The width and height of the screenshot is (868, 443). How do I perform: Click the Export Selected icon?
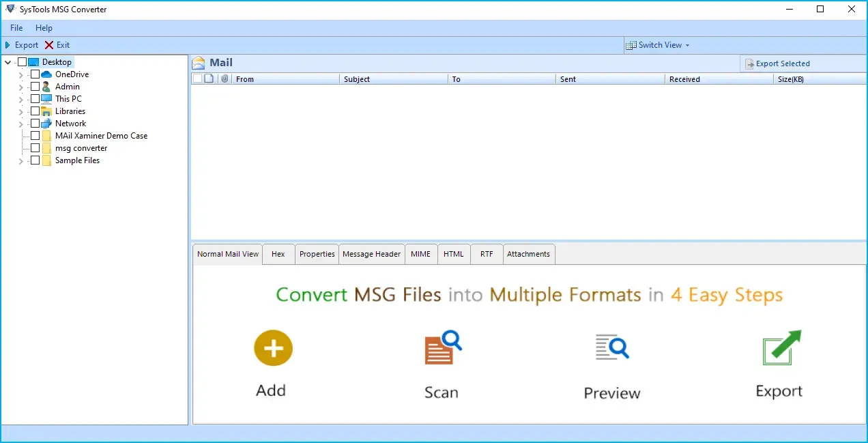[x=749, y=63]
